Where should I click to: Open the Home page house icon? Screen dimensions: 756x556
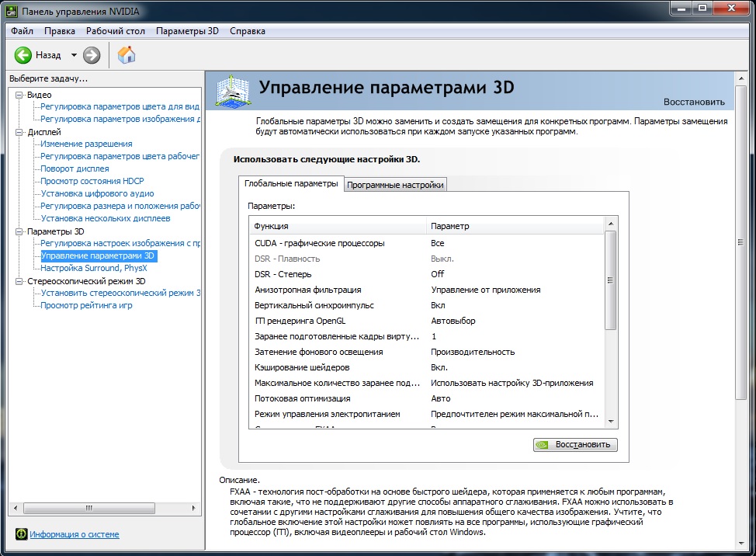coord(127,54)
